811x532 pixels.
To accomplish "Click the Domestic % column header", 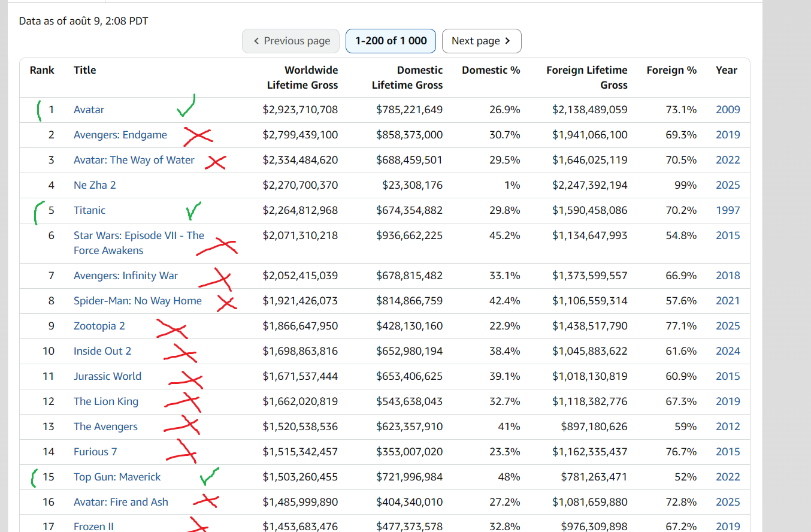I will pos(491,70).
